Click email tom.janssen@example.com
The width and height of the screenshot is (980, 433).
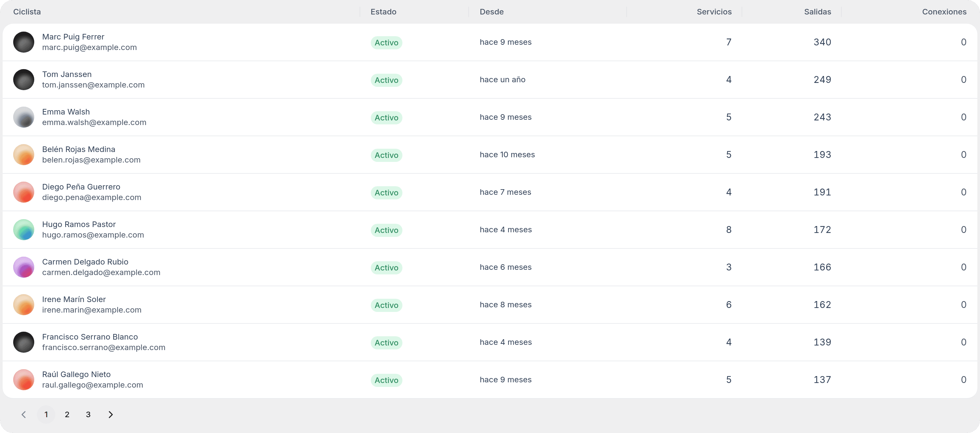93,85
